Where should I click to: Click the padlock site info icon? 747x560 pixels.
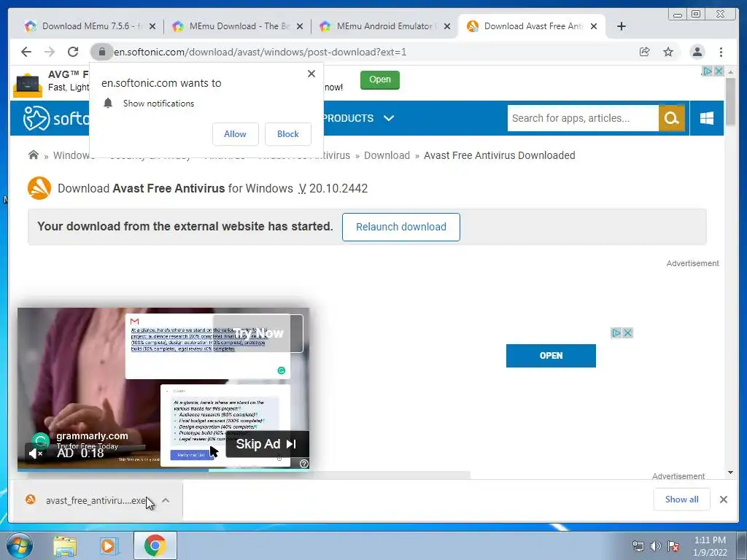tap(101, 52)
